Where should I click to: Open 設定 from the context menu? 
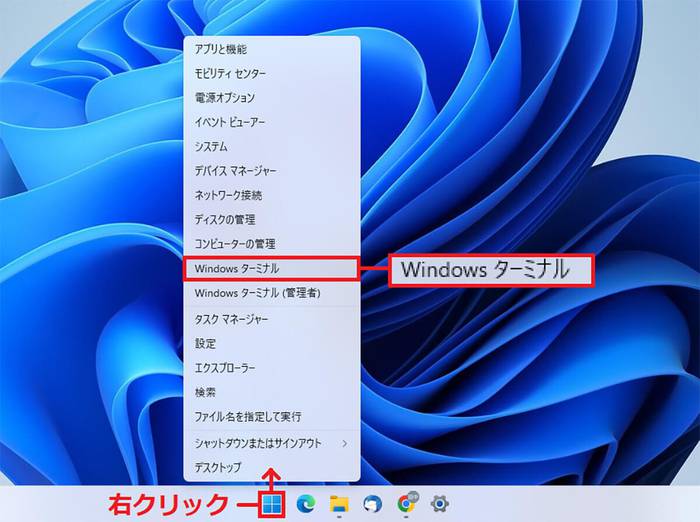272,344
